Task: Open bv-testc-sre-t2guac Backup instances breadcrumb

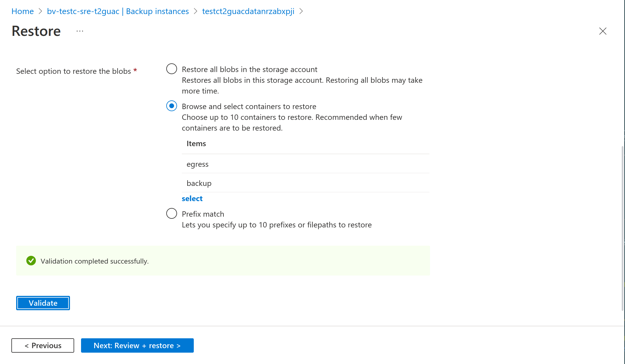Action: (118, 11)
